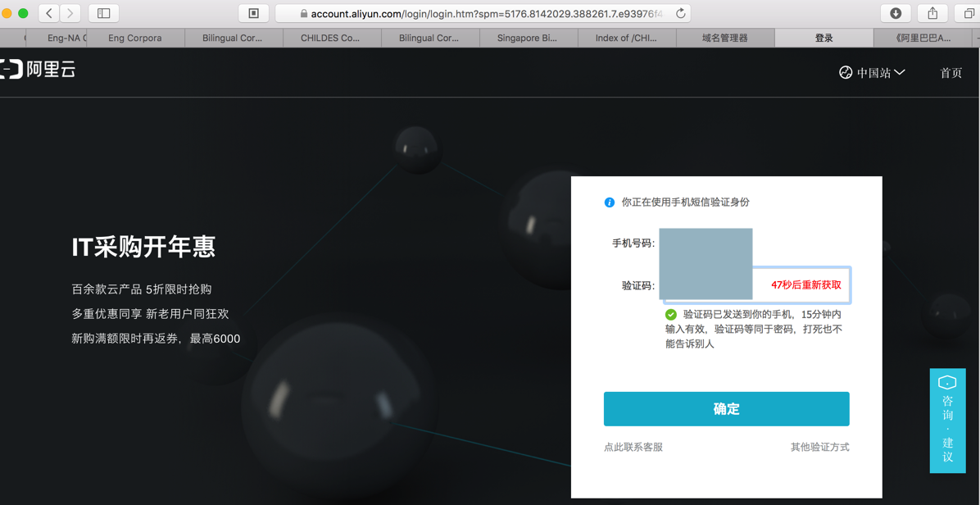
Task: Switch to the Index of /CHI... tab
Action: (626, 39)
